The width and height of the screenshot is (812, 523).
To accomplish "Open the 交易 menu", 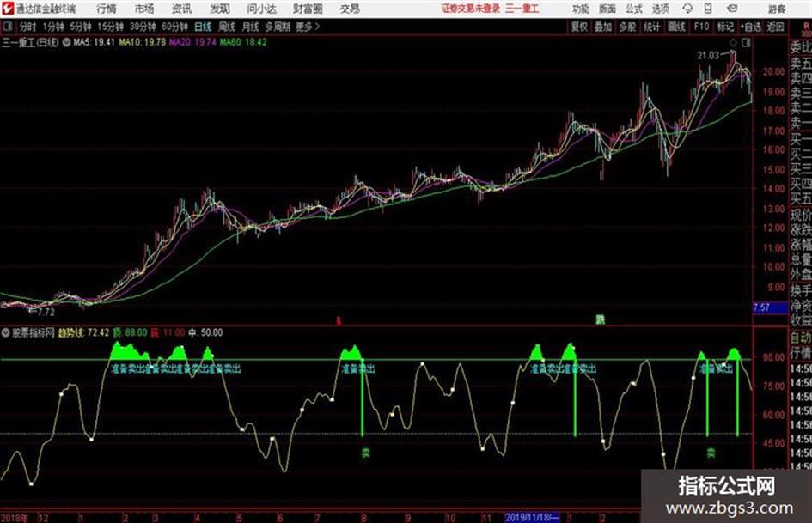I will point(350,9).
